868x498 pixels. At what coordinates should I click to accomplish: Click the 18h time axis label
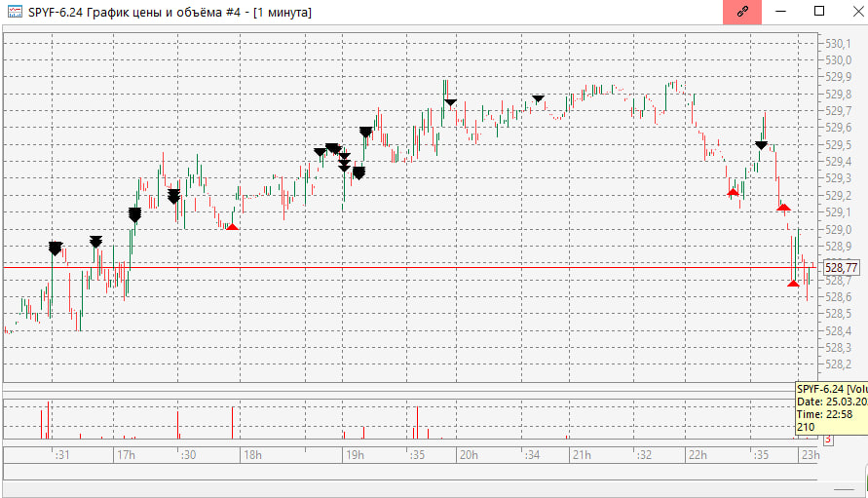[252, 455]
